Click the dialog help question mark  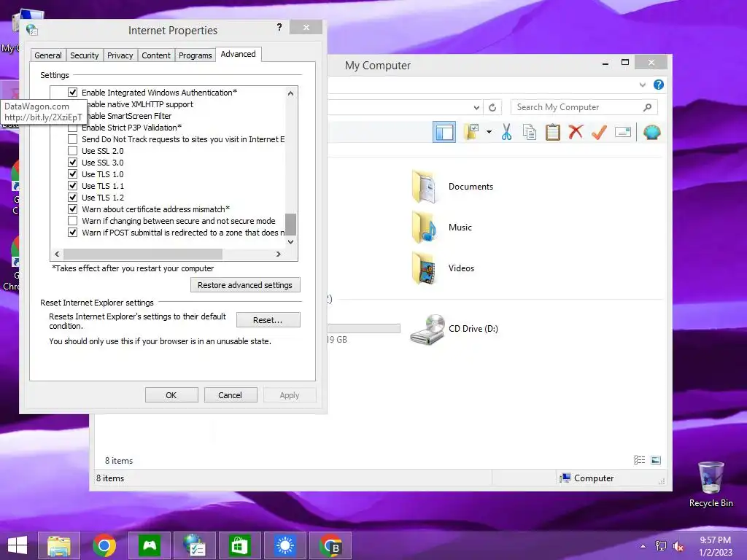coord(279,28)
